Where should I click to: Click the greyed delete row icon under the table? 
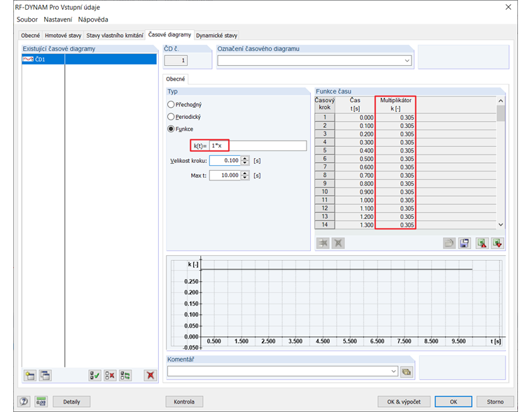pos(338,243)
